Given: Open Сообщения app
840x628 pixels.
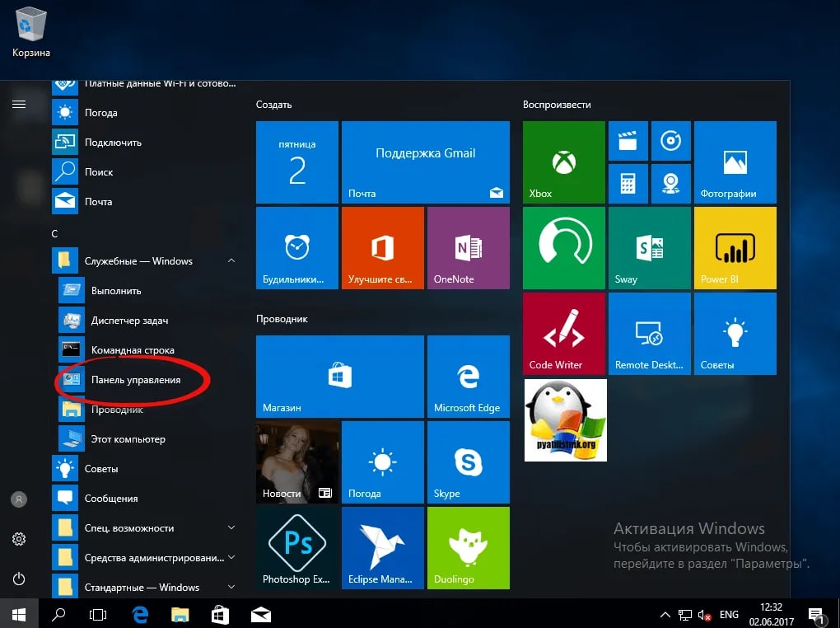Looking at the screenshot, I should click(145, 499).
